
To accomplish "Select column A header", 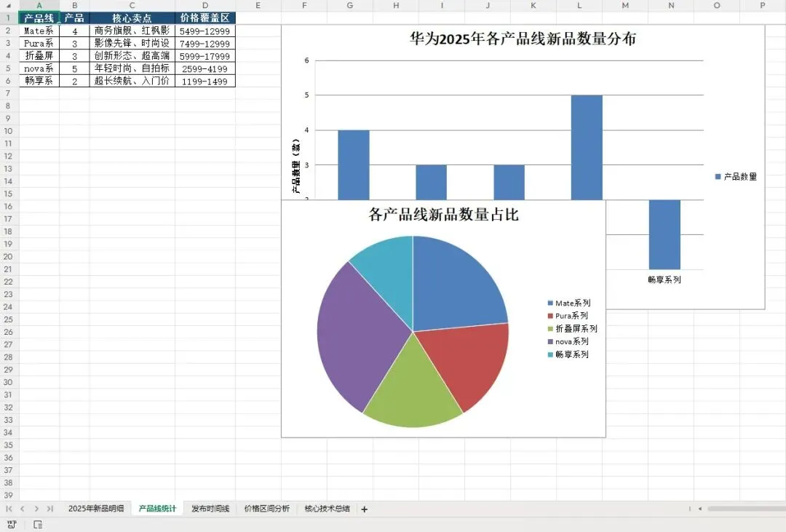I will [39, 6].
